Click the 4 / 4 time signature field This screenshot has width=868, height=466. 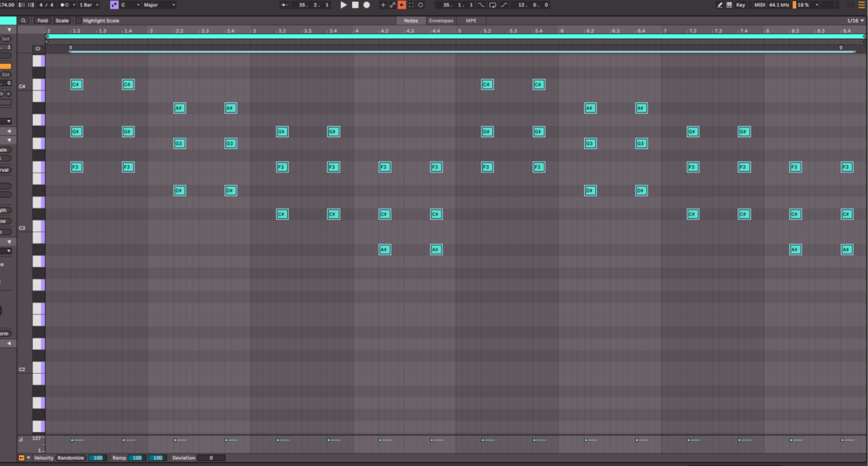point(46,5)
